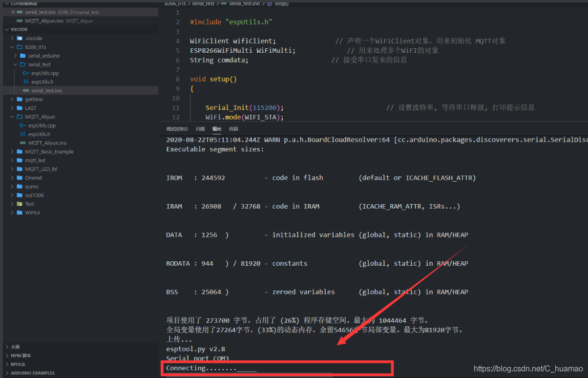
Task: Click the Arduino icon of MQTT_Aliyun.ino open editor
Action: click(20, 21)
